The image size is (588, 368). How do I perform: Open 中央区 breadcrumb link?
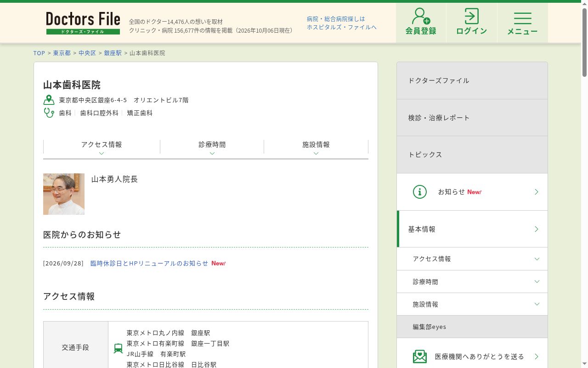click(87, 53)
